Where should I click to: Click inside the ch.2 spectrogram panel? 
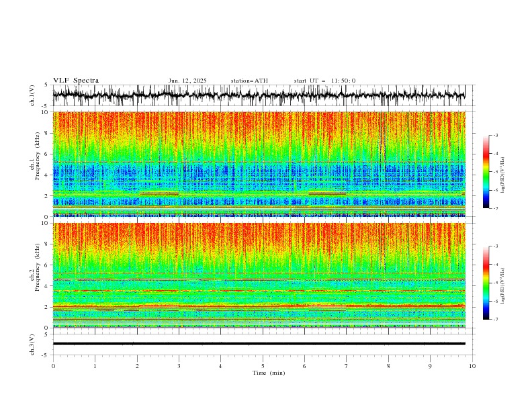pyautogui.click(x=259, y=275)
